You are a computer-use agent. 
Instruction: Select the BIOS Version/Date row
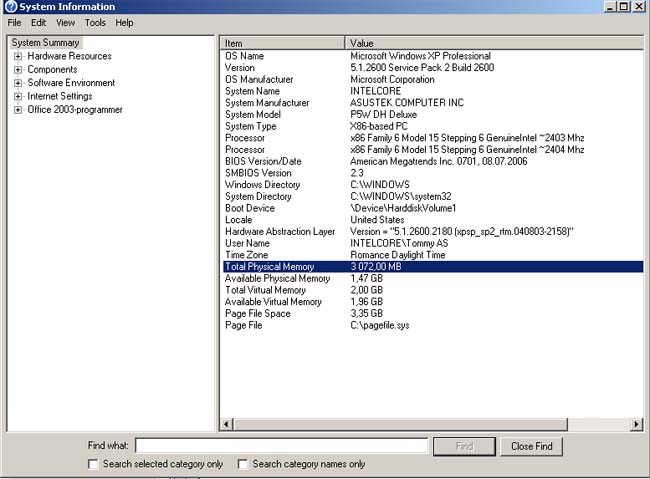433,161
